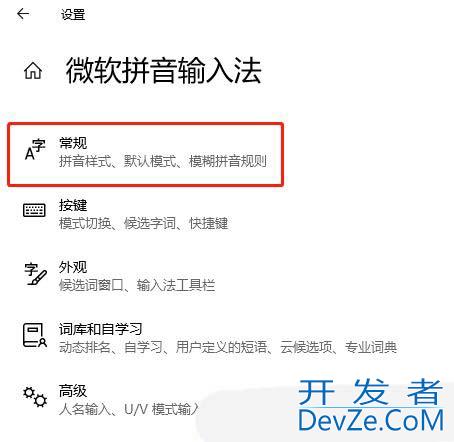Viewport: 454px width, 442px height.
Task: Click the dictionary book icon for 词库和自学习
Action: 35,335
